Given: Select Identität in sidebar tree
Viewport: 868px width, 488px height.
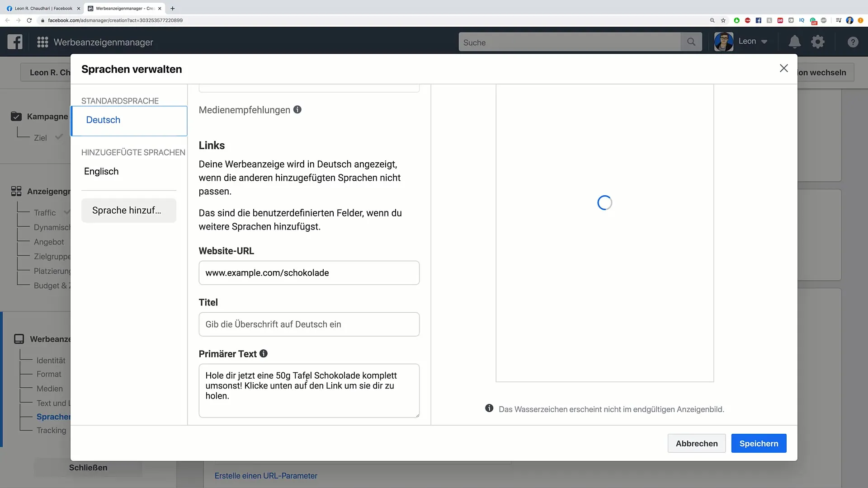Looking at the screenshot, I should pos(51,360).
